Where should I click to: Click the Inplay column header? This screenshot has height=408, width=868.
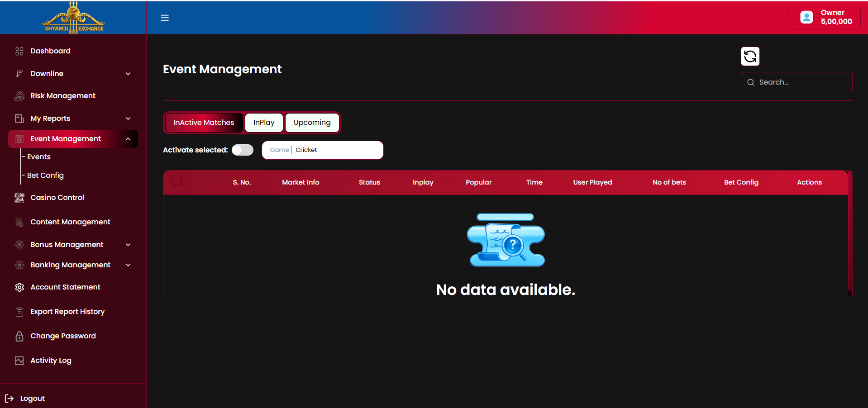point(423,182)
